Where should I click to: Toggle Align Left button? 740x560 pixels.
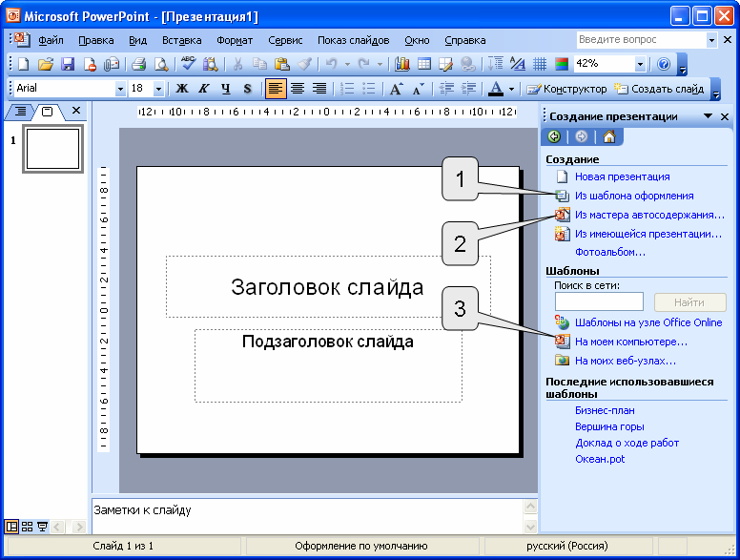click(x=276, y=89)
